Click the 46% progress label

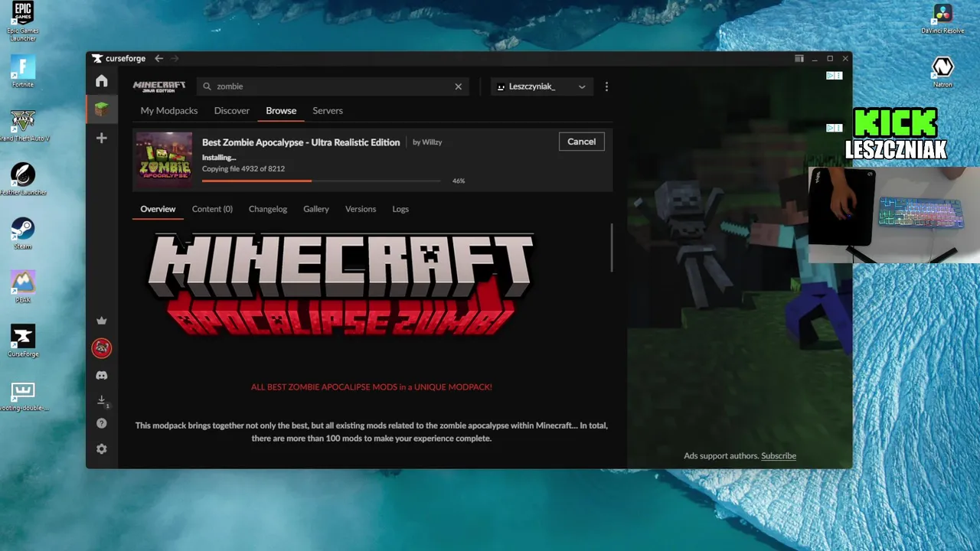[459, 181]
